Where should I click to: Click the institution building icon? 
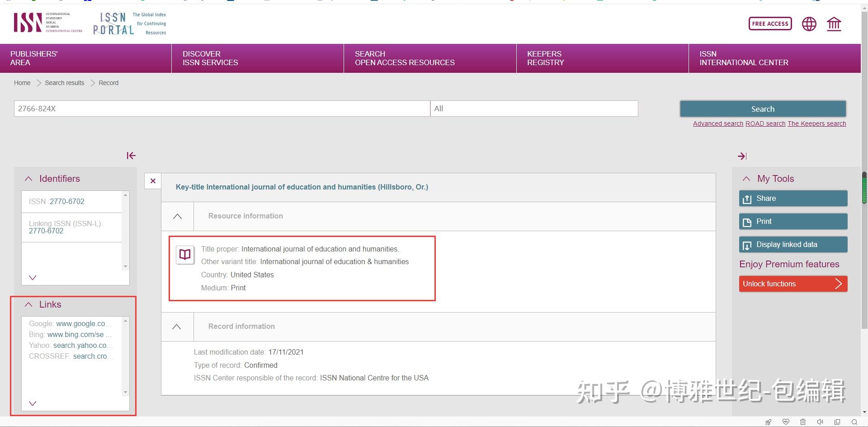[834, 24]
